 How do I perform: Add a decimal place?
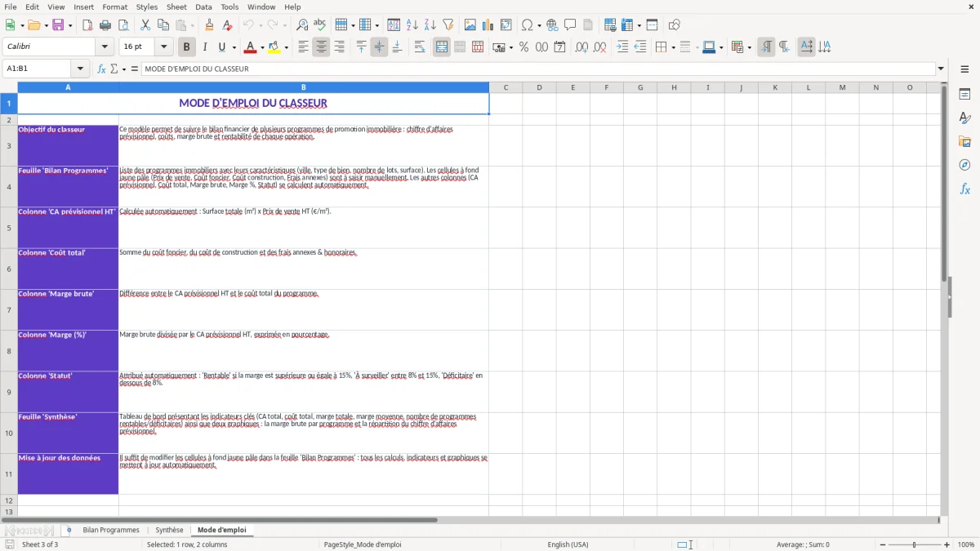[x=581, y=47]
